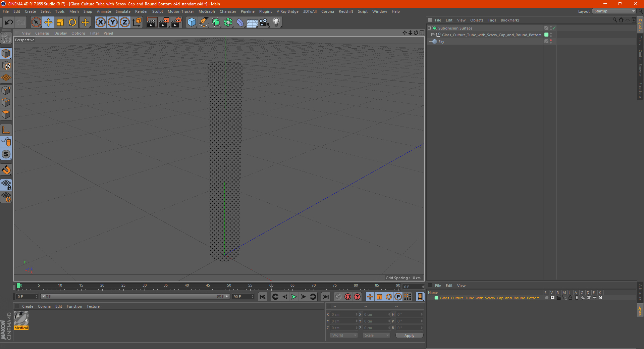The image size is (644, 349).
Task: Open the spline Pen tool
Action: click(204, 22)
